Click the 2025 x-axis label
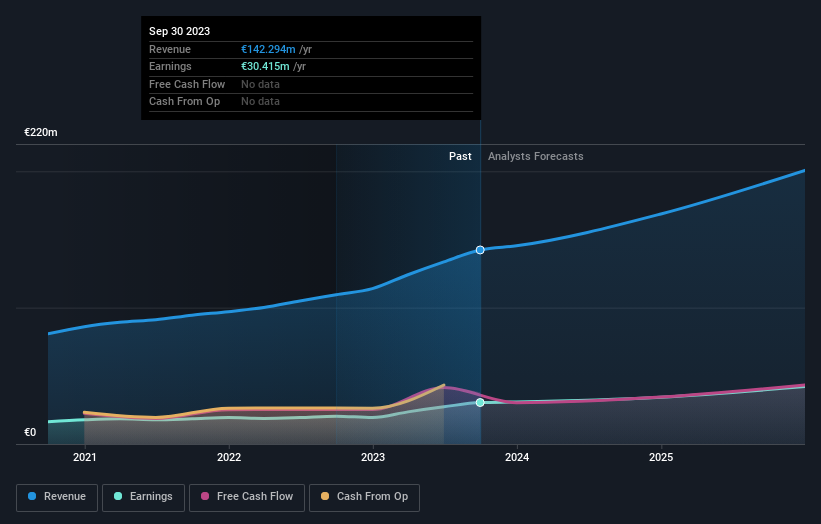 (x=661, y=457)
